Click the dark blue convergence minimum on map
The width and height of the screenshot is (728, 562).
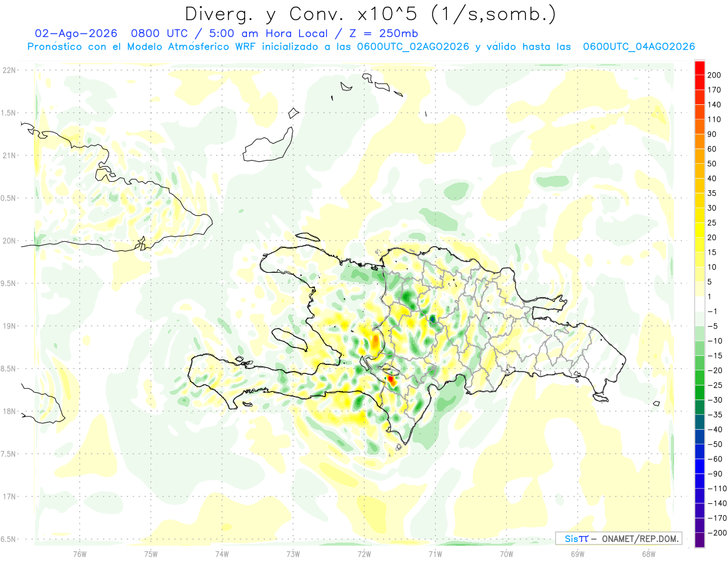point(433,318)
